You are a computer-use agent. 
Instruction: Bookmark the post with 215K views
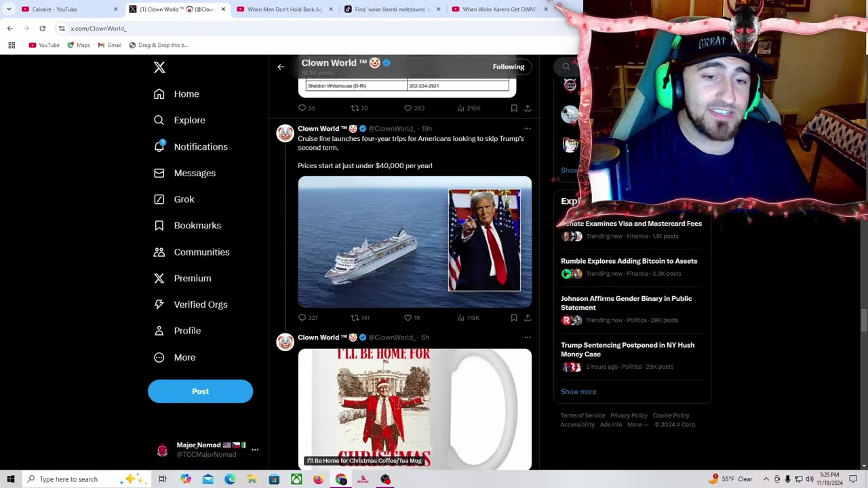(514, 108)
